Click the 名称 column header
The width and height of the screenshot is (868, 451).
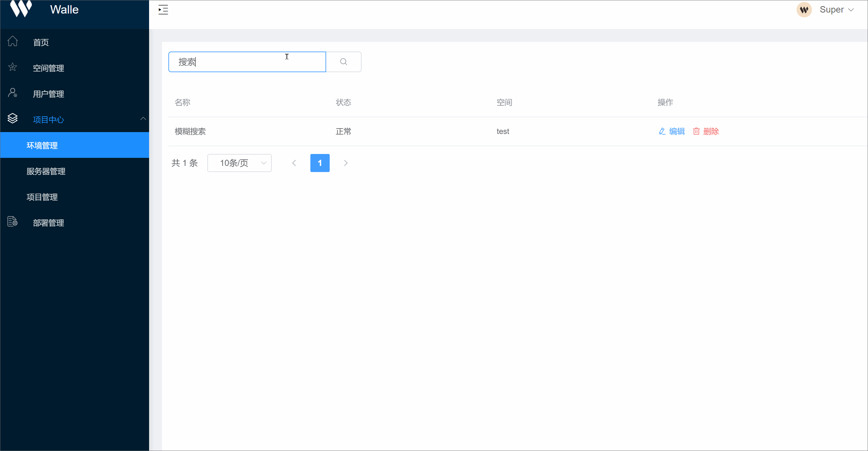tap(182, 102)
